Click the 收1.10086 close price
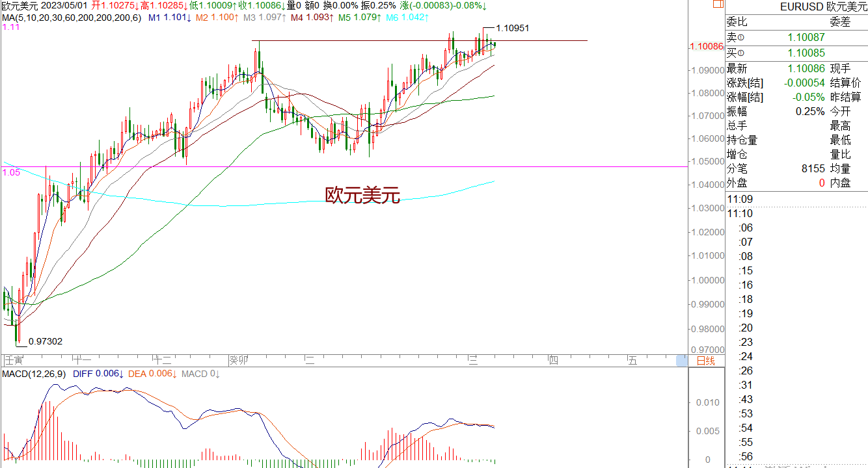The width and height of the screenshot is (868, 468). 263,6
